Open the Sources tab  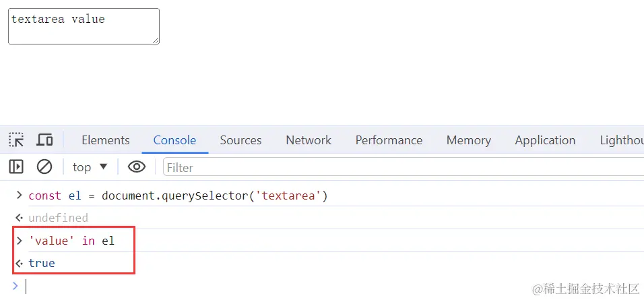(240, 140)
